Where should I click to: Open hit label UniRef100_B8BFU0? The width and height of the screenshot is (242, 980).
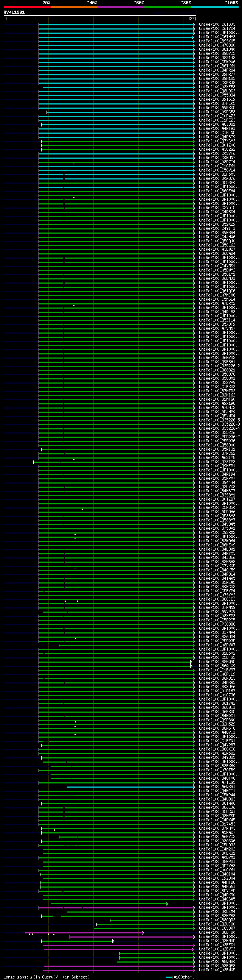[x=217, y=932]
